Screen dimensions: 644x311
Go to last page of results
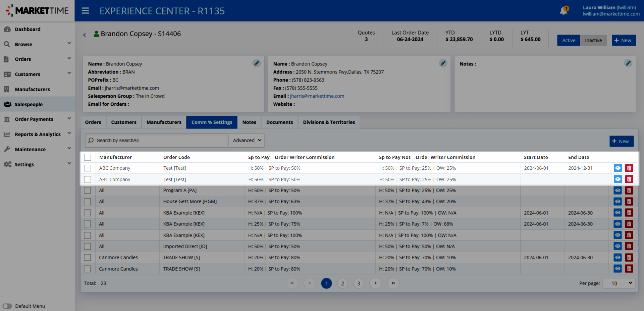393,283
